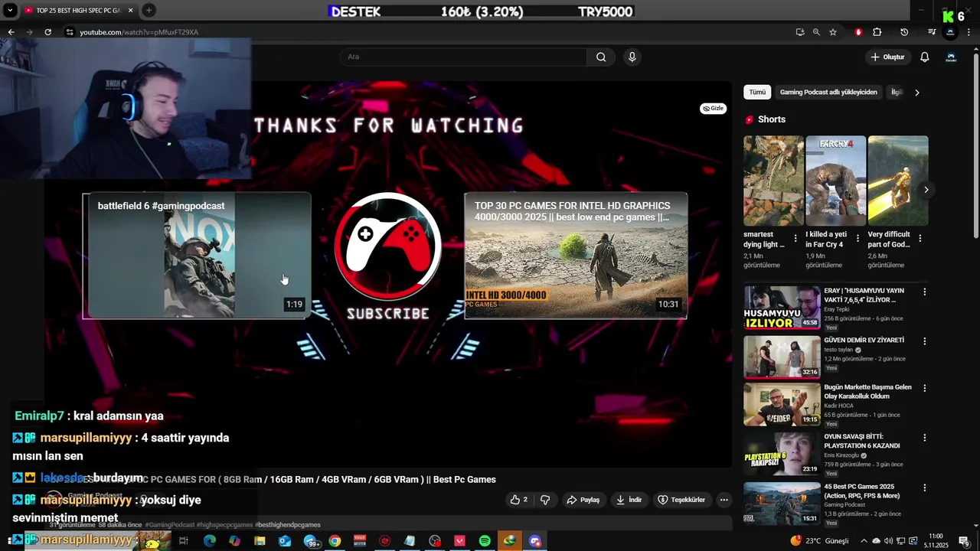
Task: Open options for smartest dying light Short
Action: (x=795, y=239)
